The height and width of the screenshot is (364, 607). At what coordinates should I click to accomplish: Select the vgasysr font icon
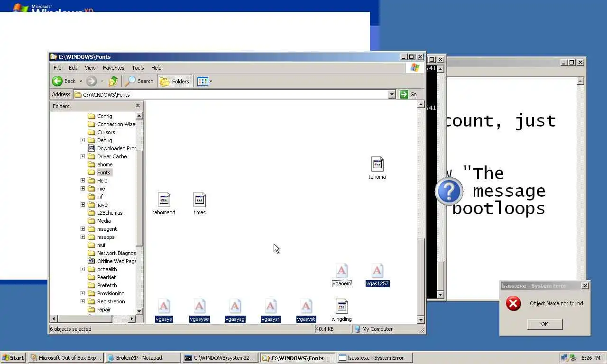point(270,307)
